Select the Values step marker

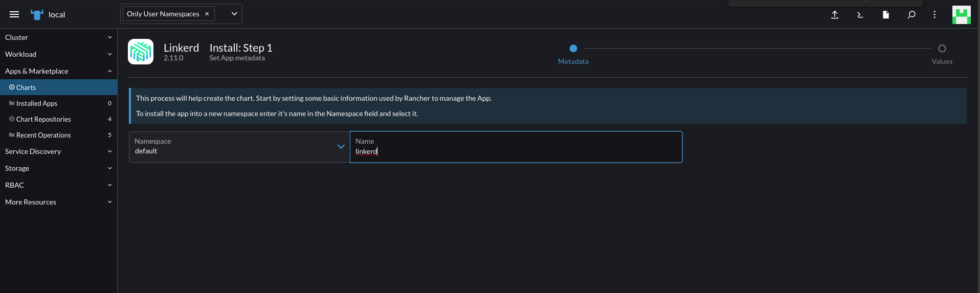click(942, 49)
